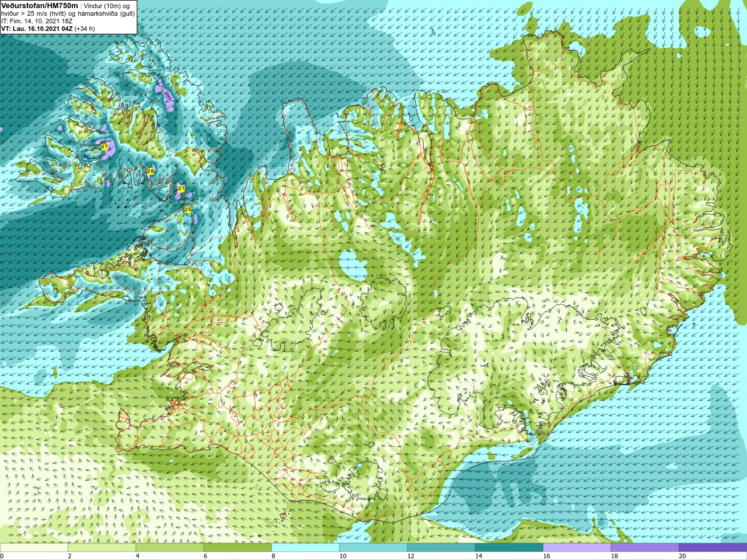The height and width of the screenshot is (560, 747).
Task: Select the 2–4 m/s light green swatch
Action: click(x=102, y=547)
